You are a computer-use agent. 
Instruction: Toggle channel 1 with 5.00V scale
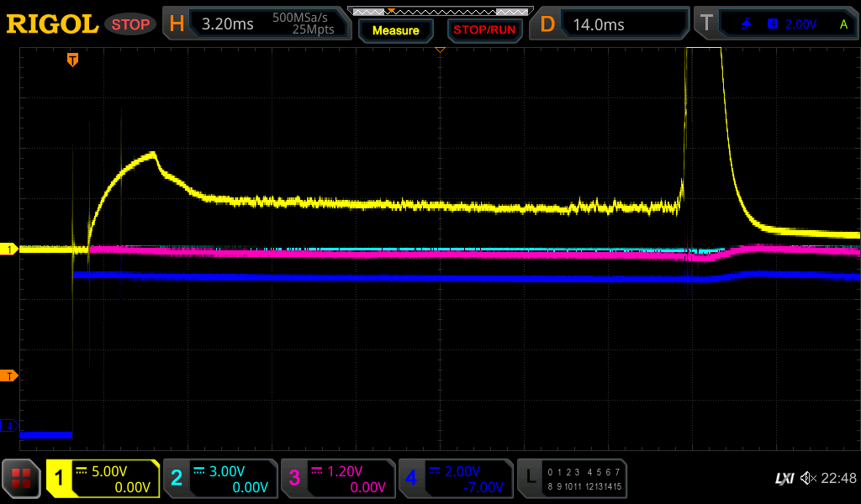click(x=103, y=478)
